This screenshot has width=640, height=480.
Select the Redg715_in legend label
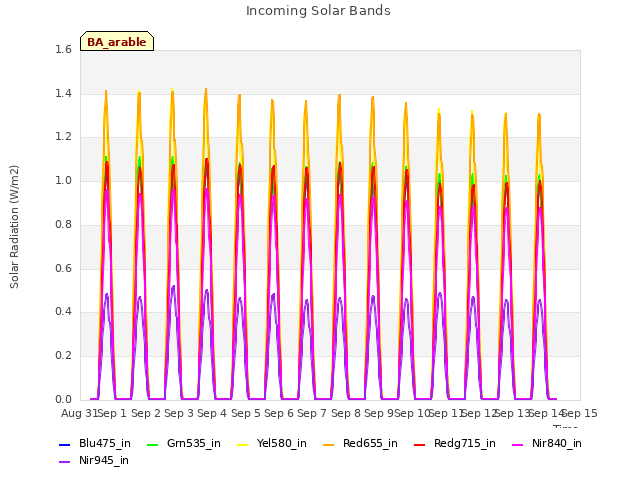[465, 444]
